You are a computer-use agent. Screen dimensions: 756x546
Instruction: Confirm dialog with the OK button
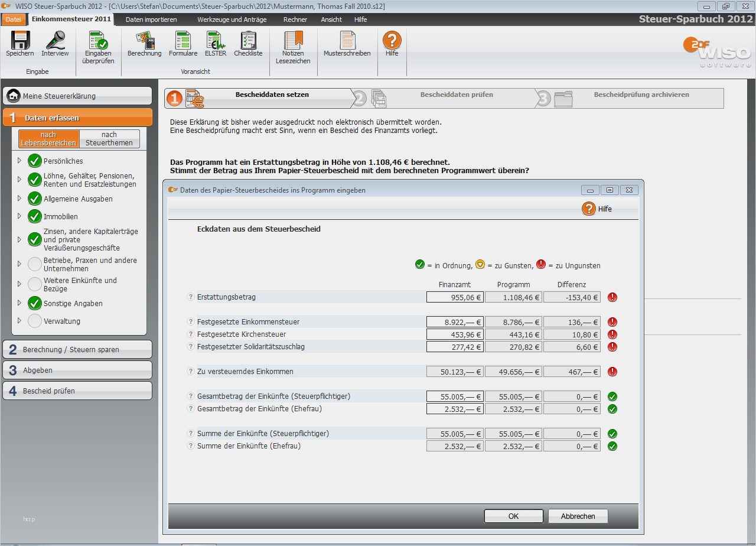pyautogui.click(x=513, y=516)
